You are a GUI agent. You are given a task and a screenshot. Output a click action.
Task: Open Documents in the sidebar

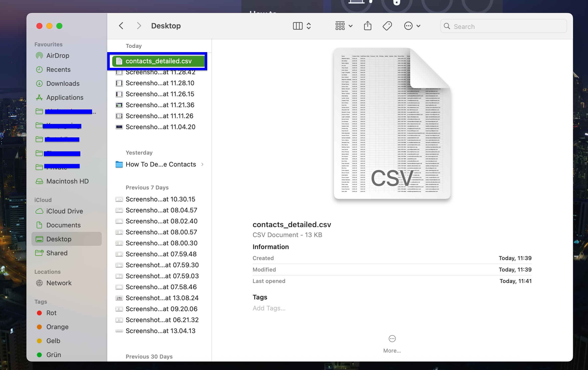(x=66, y=225)
